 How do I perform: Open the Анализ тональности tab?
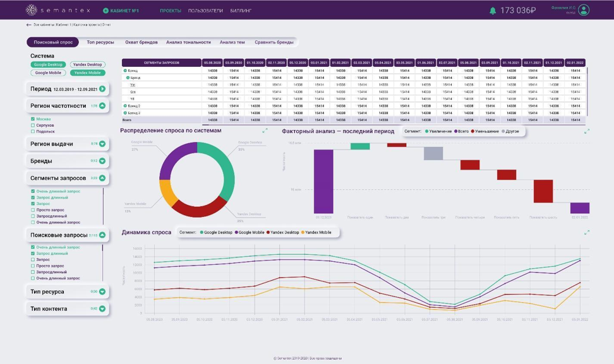click(188, 42)
